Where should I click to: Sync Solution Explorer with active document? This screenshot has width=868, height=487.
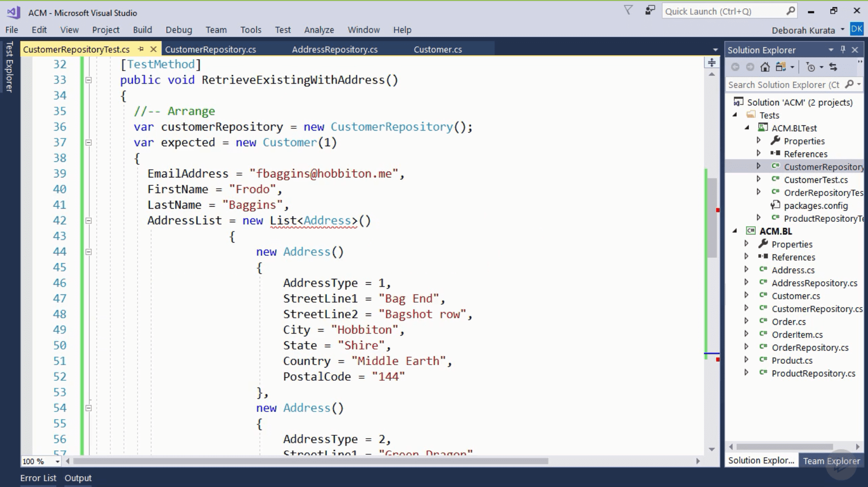point(834,67)
